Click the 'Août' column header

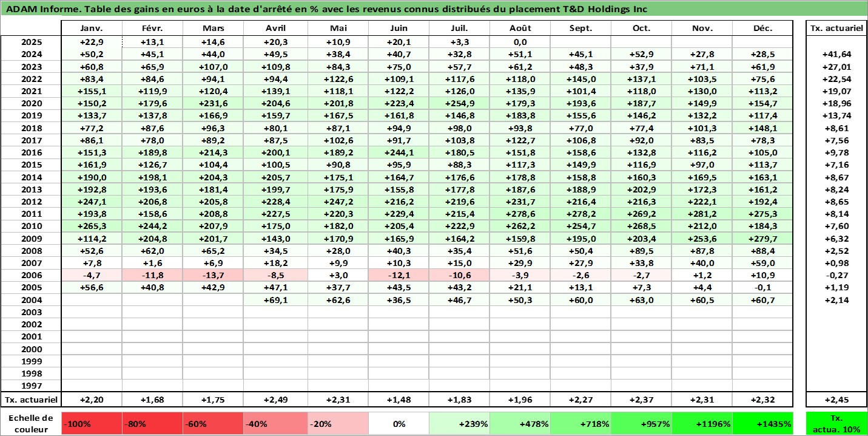520,29
